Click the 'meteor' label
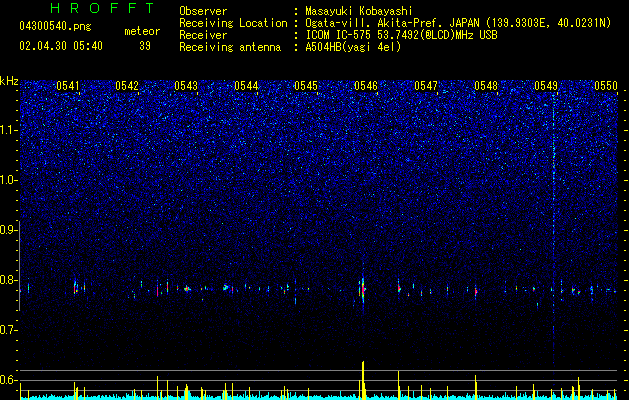Viewport: 629px width, 400px height. [x=142, y=31]
